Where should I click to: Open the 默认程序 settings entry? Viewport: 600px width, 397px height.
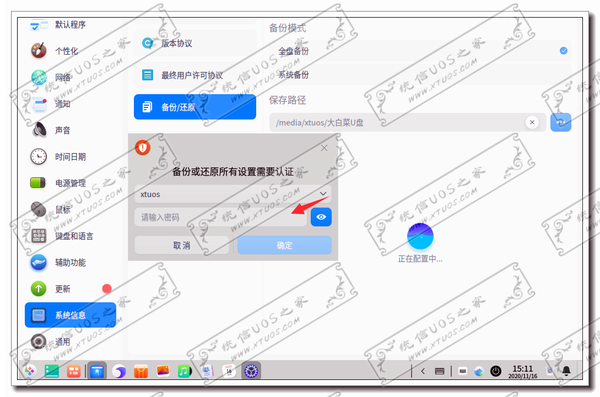[x=70, y=25]
